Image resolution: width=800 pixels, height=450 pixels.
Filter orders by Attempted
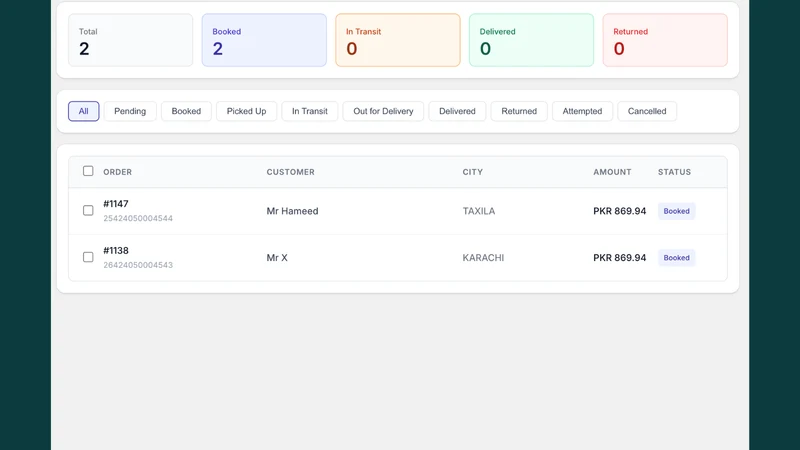pos(582,111)
